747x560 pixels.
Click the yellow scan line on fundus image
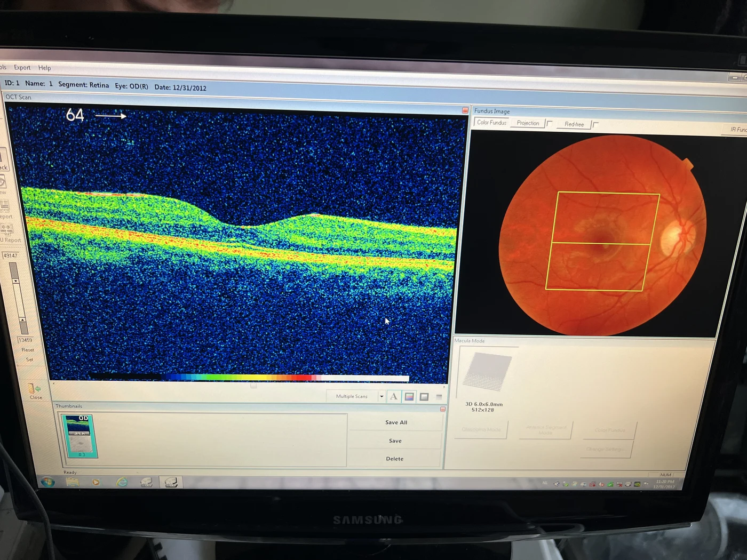click(601, 244)
